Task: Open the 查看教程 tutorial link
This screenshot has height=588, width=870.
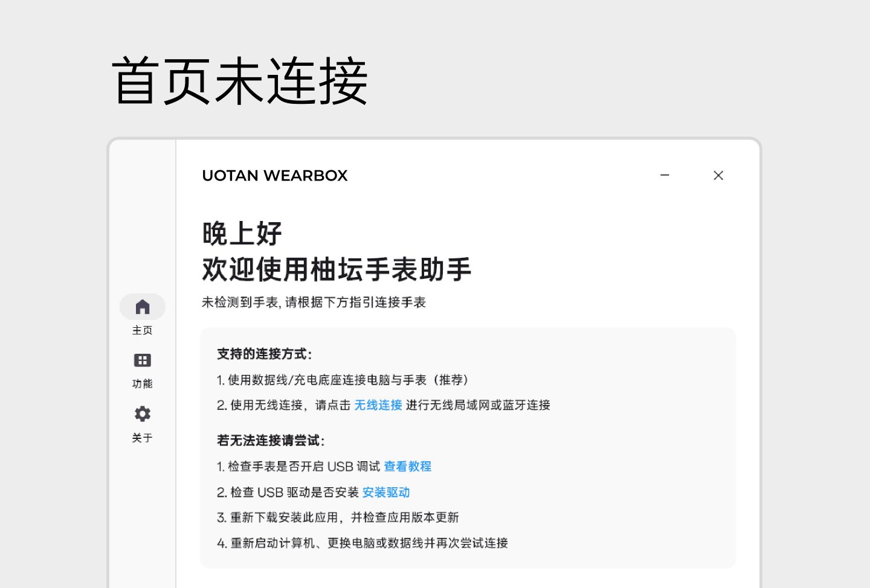Action: point(407,467)
